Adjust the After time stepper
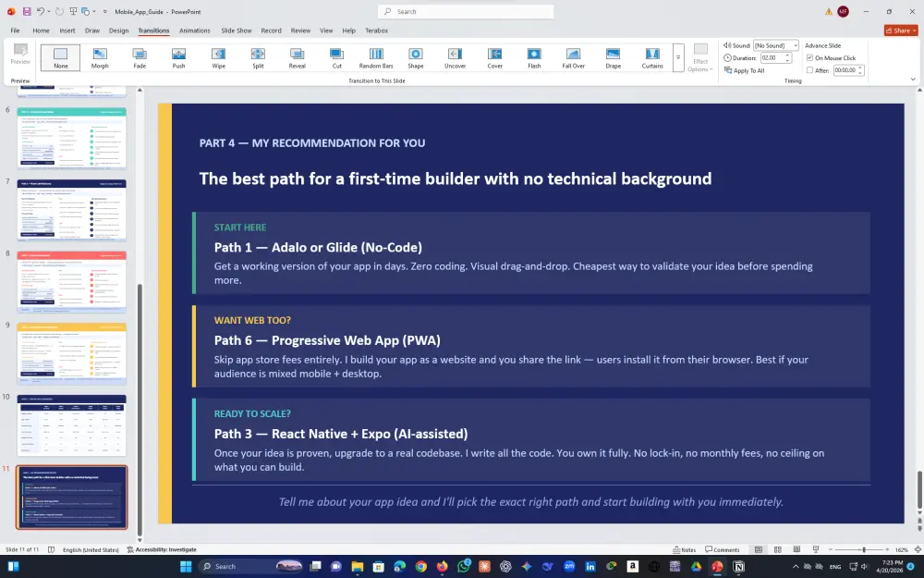 click(x=860, y=70)
